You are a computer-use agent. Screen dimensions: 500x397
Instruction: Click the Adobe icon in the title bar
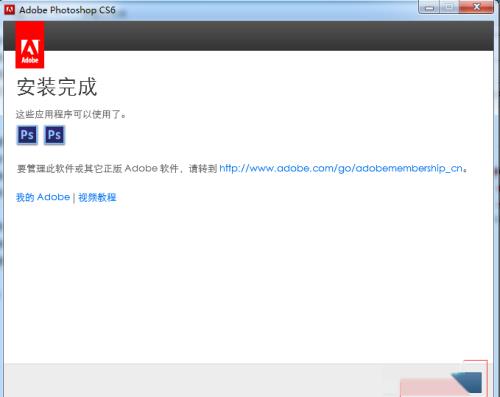(9, 10)
